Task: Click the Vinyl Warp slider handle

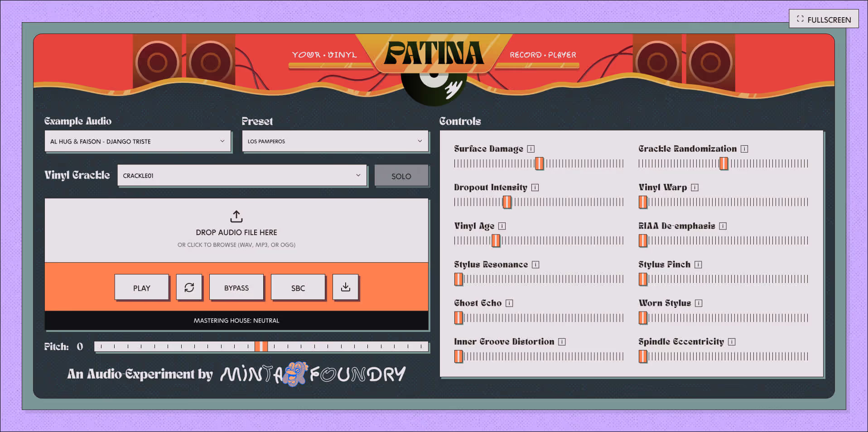Action: (x=643, y=202)
